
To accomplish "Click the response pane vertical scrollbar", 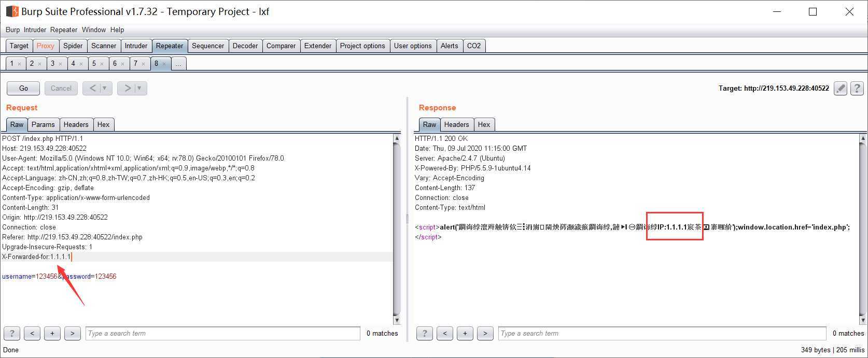I will [x=863, y=229].
